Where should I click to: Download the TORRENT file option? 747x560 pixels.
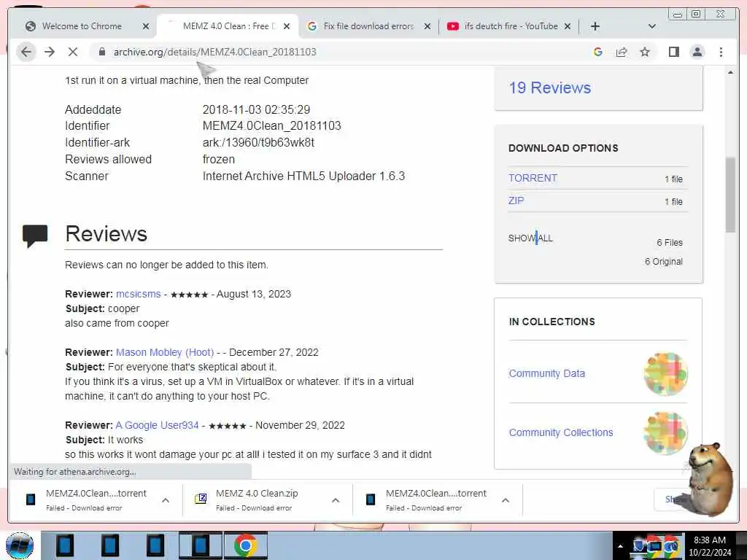coord(533,178)
